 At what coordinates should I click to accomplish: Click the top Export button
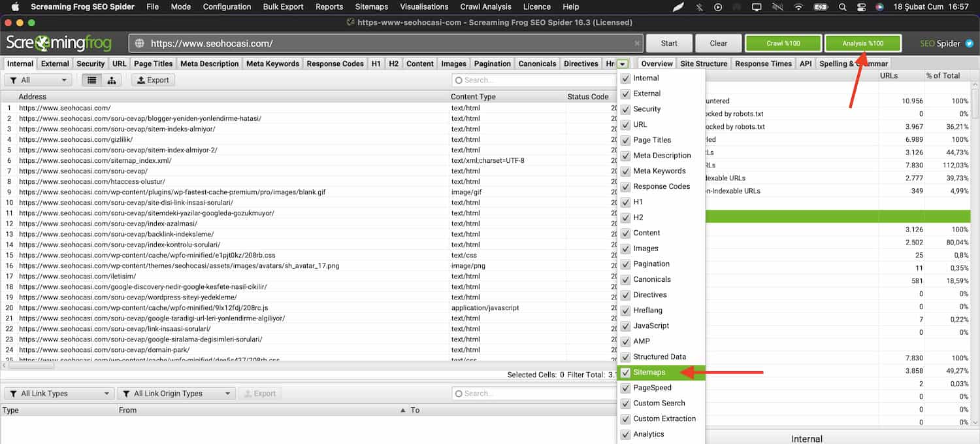(153, 80)
